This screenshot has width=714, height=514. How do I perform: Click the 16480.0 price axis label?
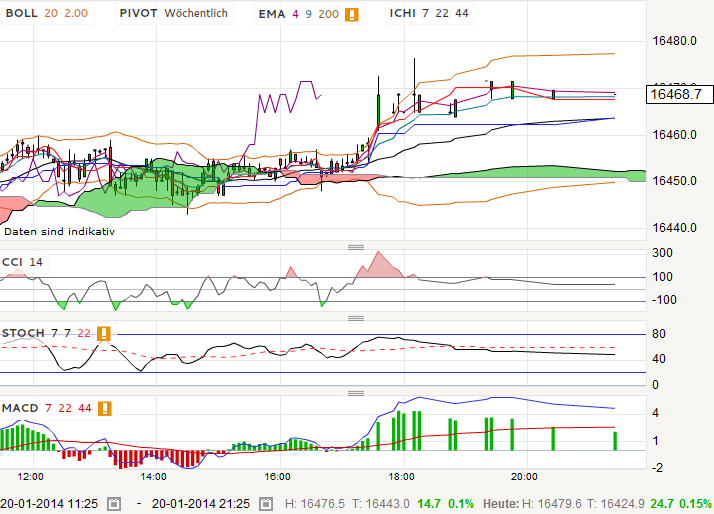click(x=674, y=41)
